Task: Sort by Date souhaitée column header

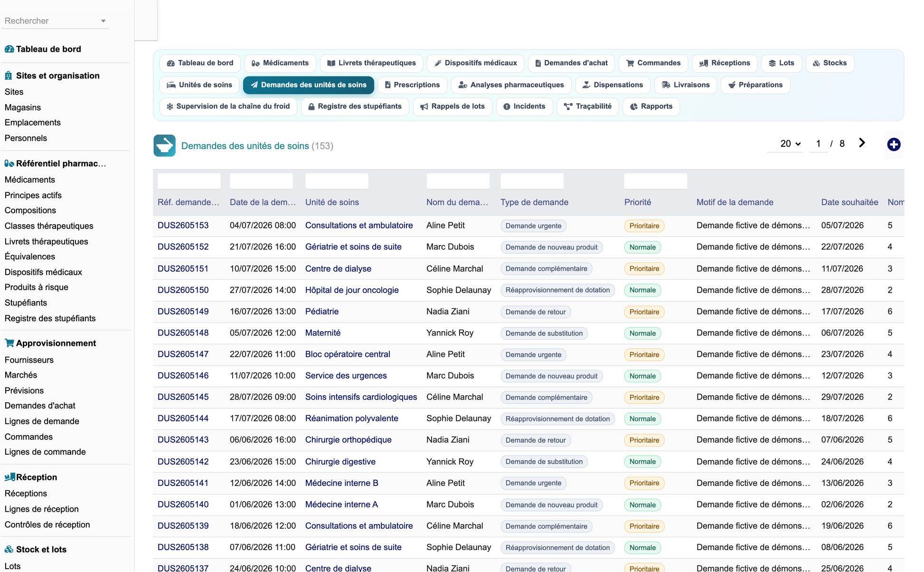Action: tap(849, 202)
